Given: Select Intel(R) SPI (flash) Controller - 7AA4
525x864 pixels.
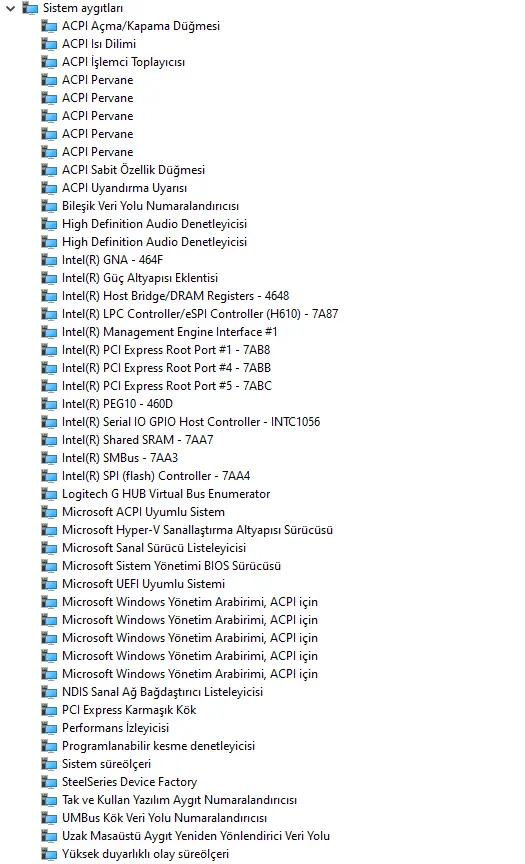Looking at the screenshot, I should [156, 476].
